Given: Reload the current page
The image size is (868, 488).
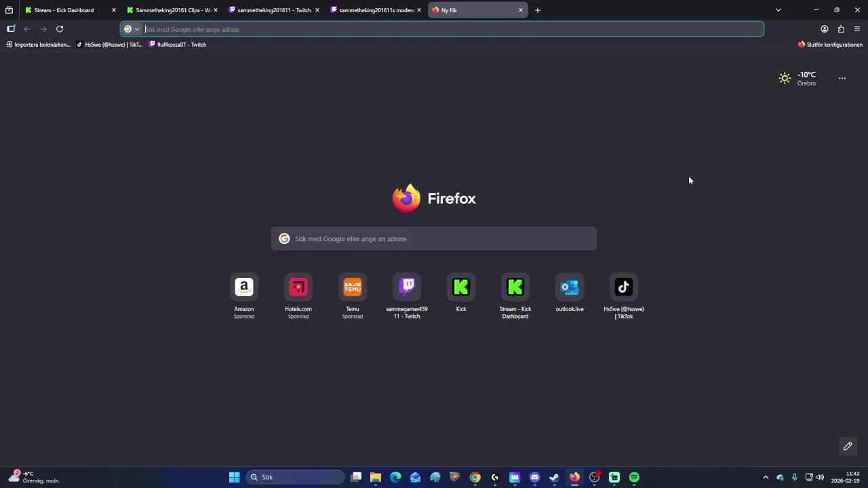Looking at the screenshot, I should (60, 29).
